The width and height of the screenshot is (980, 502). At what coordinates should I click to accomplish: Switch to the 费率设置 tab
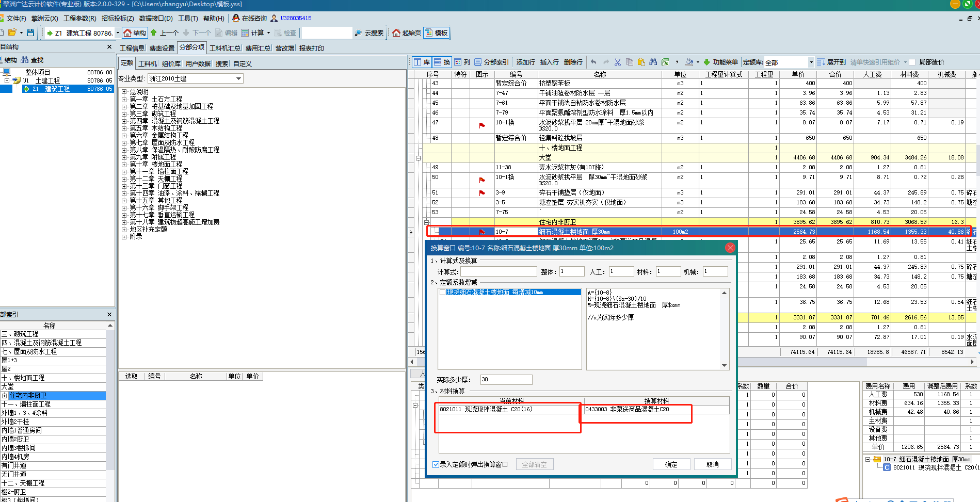162,48
